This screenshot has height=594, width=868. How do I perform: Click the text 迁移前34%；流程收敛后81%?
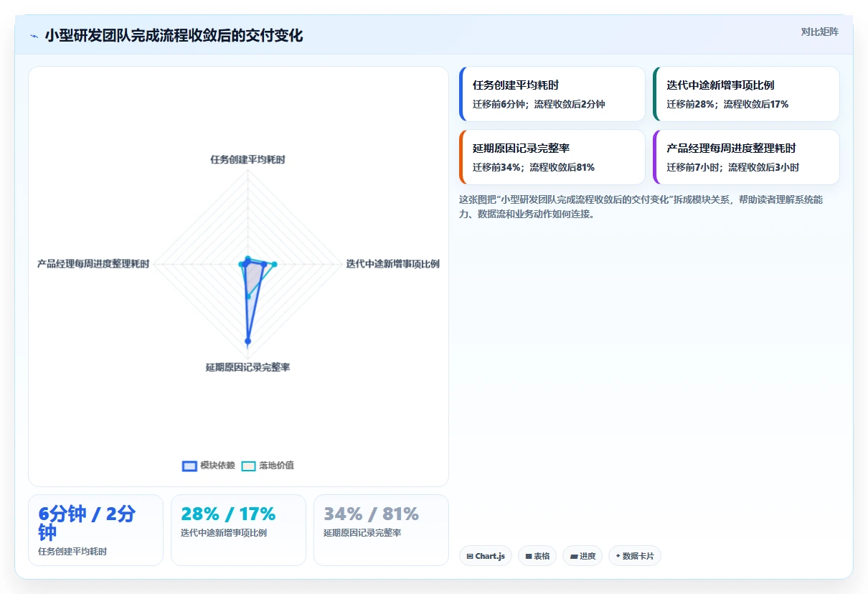tap(534, 167)
